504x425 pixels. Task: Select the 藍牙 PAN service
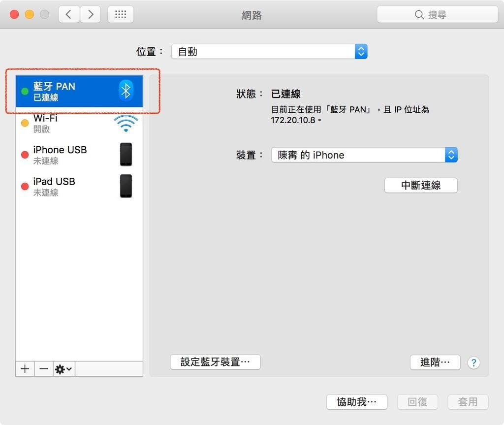pyautogui.click(x=79, y=92)
